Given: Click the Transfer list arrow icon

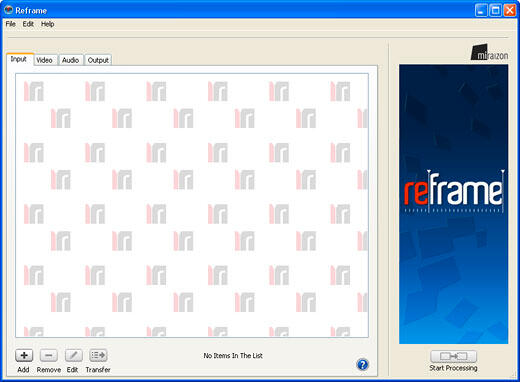Looking at the screenshot, I should coord(98,355).
